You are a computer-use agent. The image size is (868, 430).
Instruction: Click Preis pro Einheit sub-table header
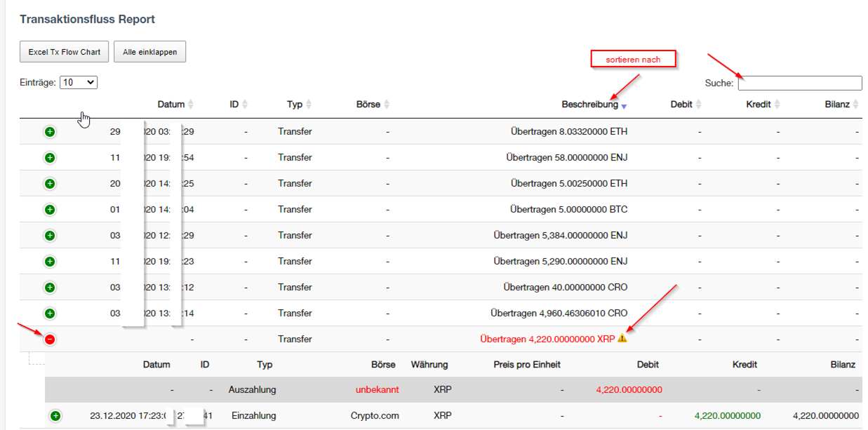click(x=527, y=365)
